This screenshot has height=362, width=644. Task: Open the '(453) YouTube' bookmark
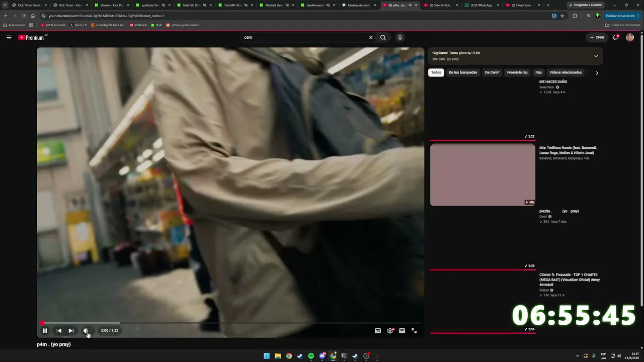pos(53,25)
